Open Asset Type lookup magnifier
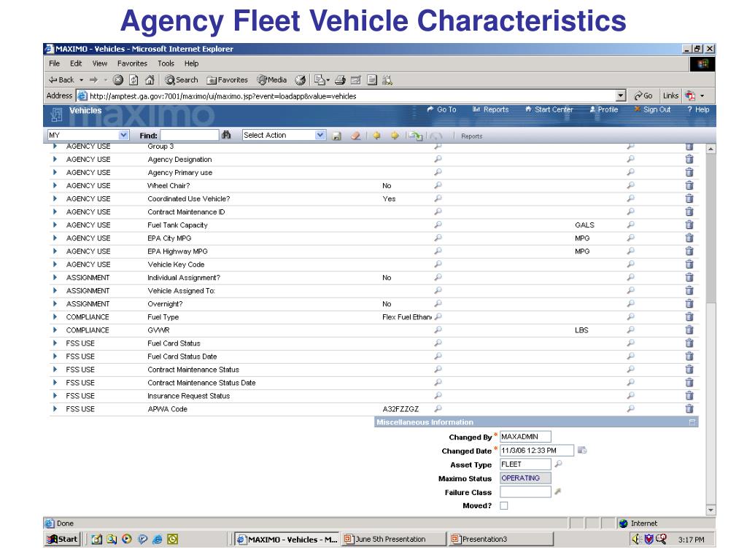This screenshot has width=747, height=560. [558, 463]
